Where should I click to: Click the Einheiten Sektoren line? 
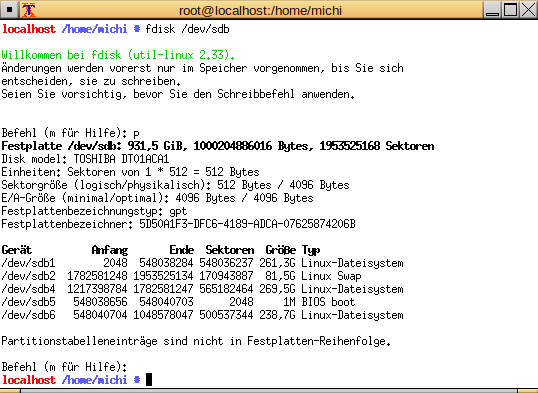[130, 172]
